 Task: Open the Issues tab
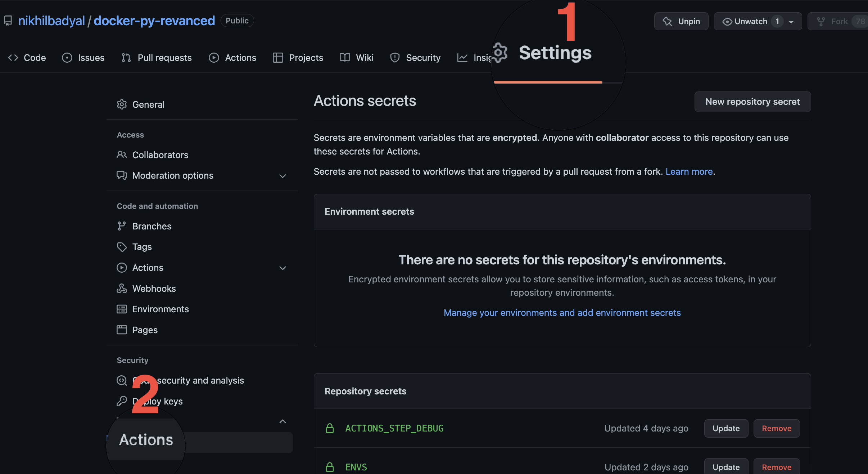click(83, 58)
